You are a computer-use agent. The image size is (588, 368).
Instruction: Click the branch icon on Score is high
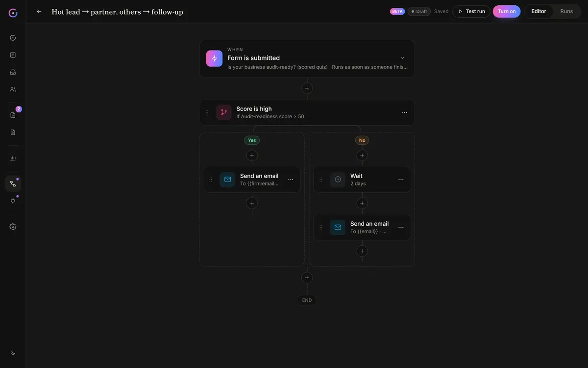[x=224, y=112]
